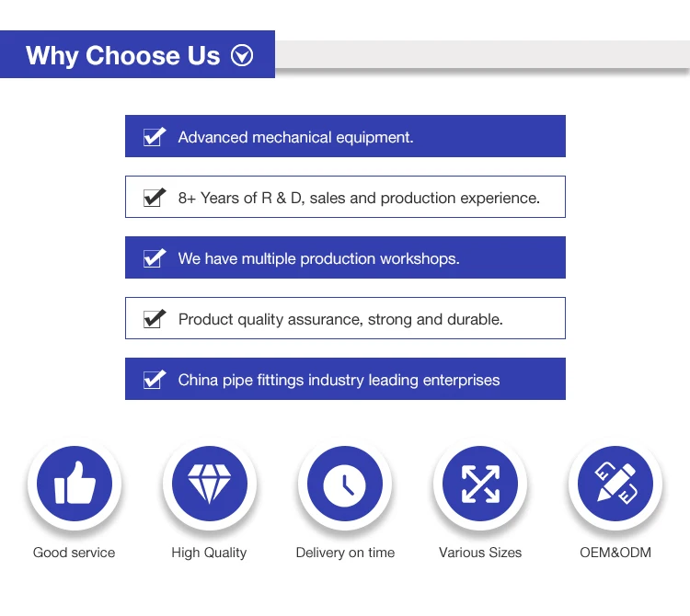The height and width of the screenshot is (616, 690).
Task: Click the Delivery on time label
Action: tap(345, 553)
